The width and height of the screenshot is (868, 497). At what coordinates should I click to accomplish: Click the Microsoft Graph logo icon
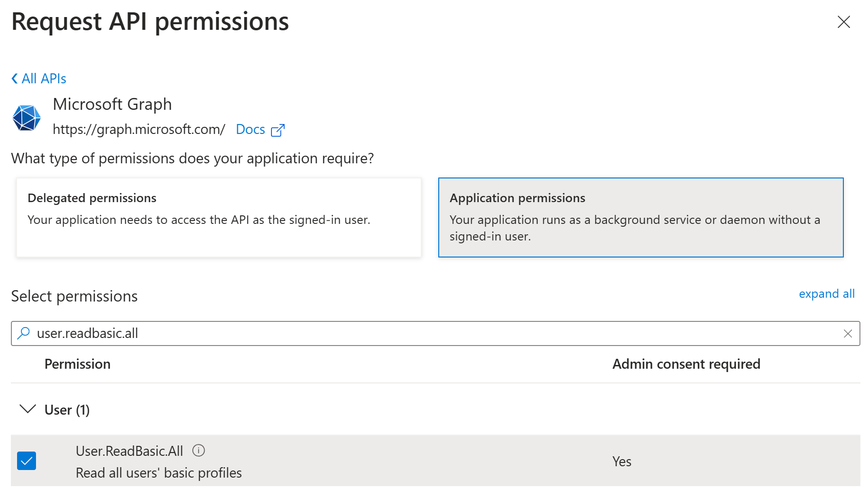[27, 117]
